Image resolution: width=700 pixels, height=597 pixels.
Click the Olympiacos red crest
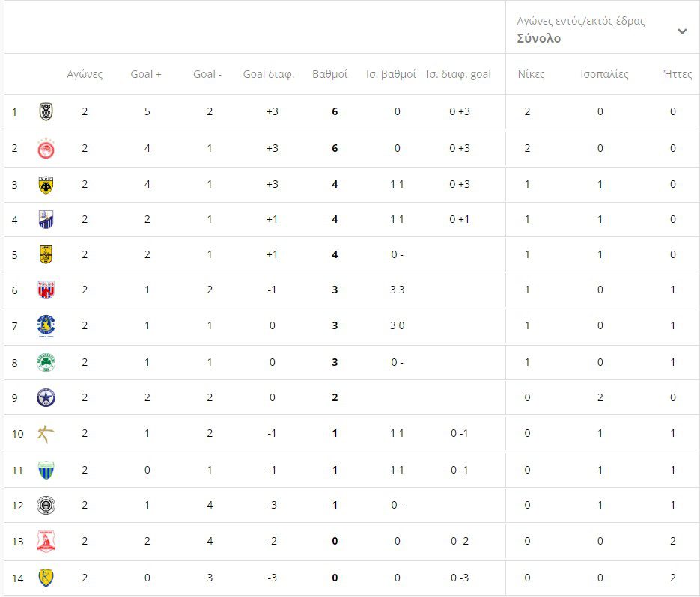46,148
